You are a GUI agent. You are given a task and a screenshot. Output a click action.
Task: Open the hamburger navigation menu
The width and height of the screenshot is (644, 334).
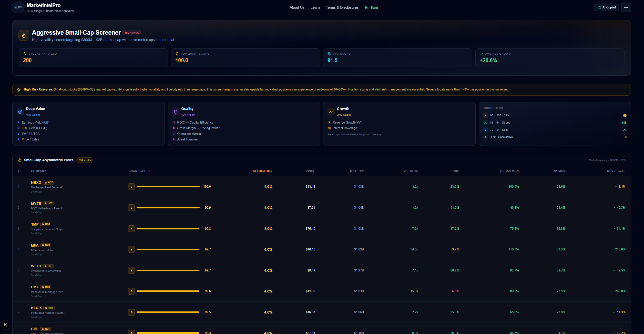pos(626,7)
